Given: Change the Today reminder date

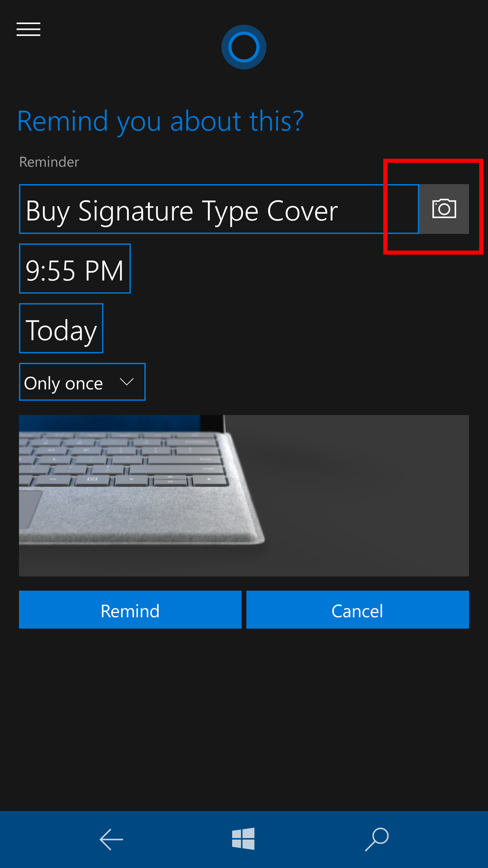Looking at the screenshot, I should pyautogui.click(x=61, y=328).
